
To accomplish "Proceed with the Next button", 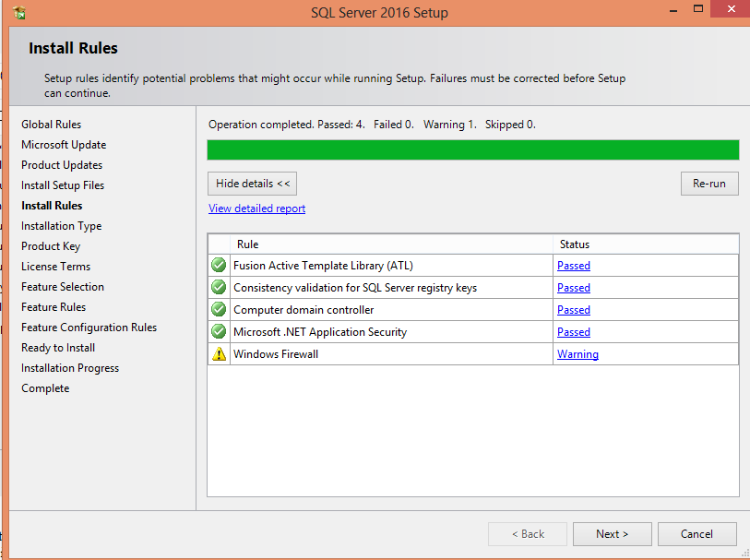I will (x=613, y=534).
